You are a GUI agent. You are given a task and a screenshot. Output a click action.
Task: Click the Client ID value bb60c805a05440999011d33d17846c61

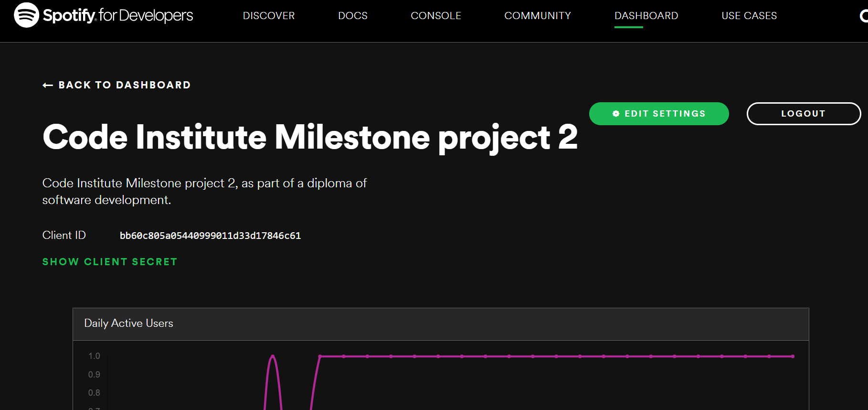(x=210, y=236)
